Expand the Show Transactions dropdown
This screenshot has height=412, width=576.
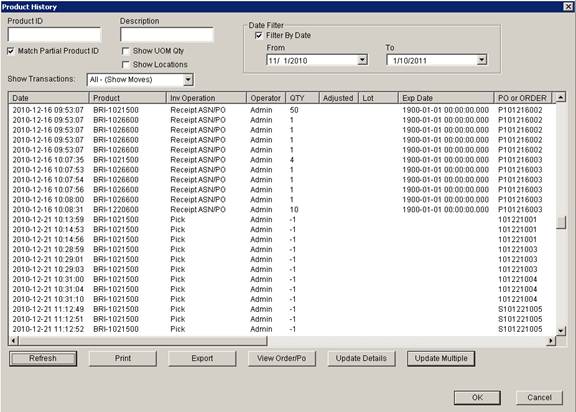188,79
